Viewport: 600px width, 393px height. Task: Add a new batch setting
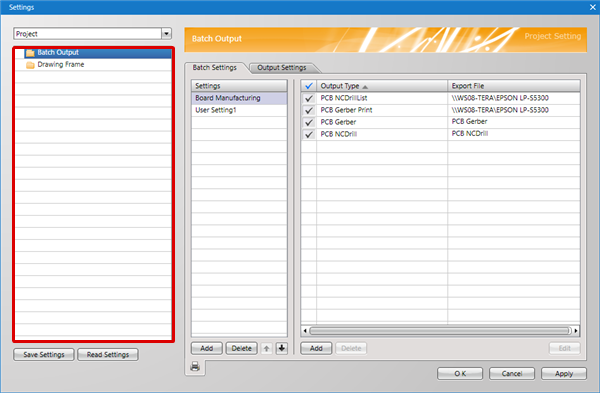coord(207,348)
